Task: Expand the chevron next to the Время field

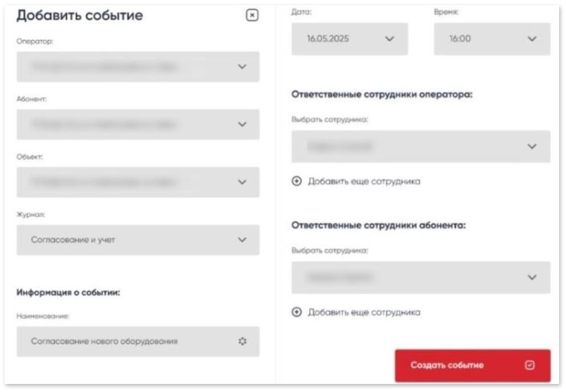Action: [533, 39]
